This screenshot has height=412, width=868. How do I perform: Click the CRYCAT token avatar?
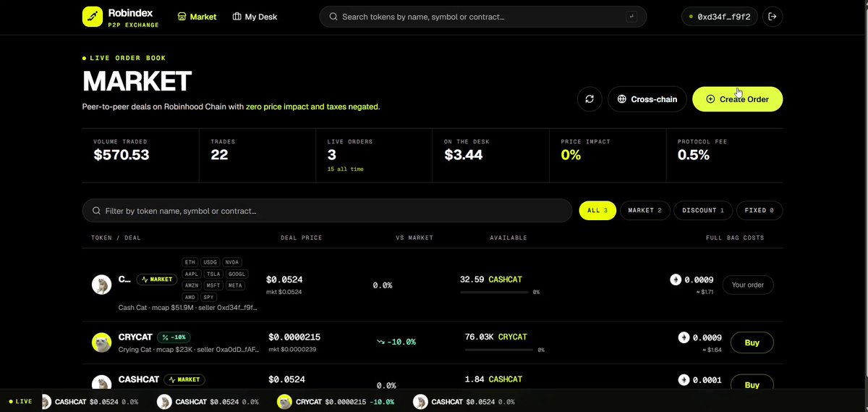point(101,342)
